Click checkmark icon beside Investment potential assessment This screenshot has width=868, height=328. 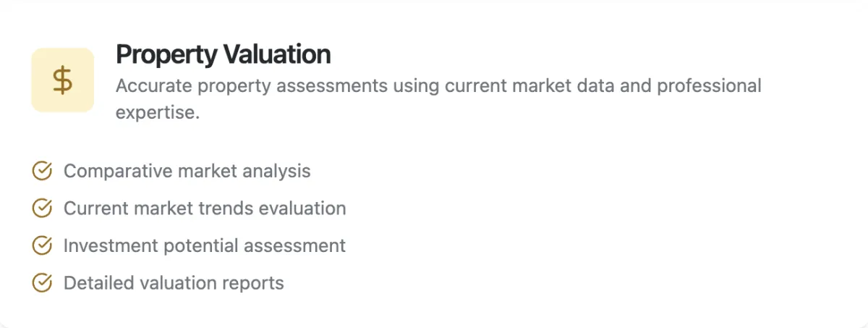[x=43, y=245]
